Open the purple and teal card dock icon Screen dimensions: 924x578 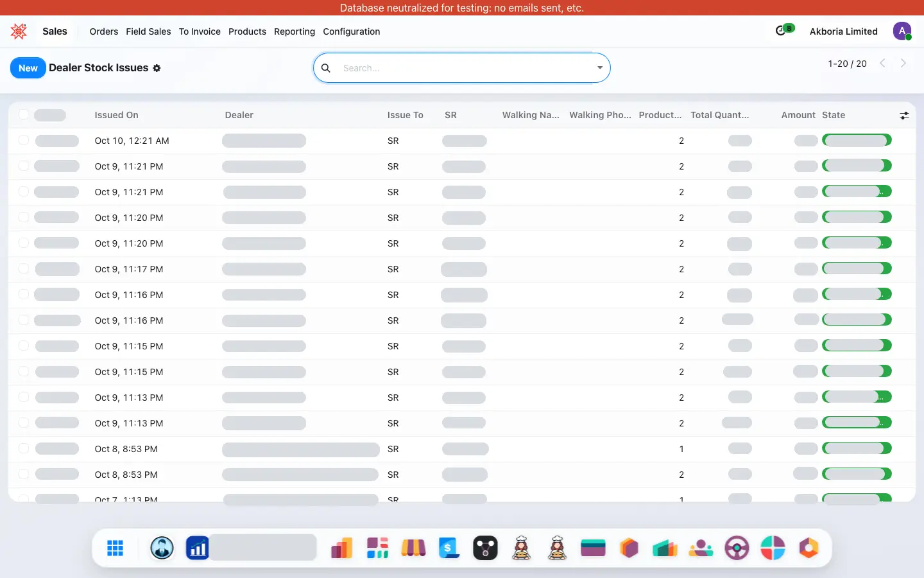click(593, 548)
